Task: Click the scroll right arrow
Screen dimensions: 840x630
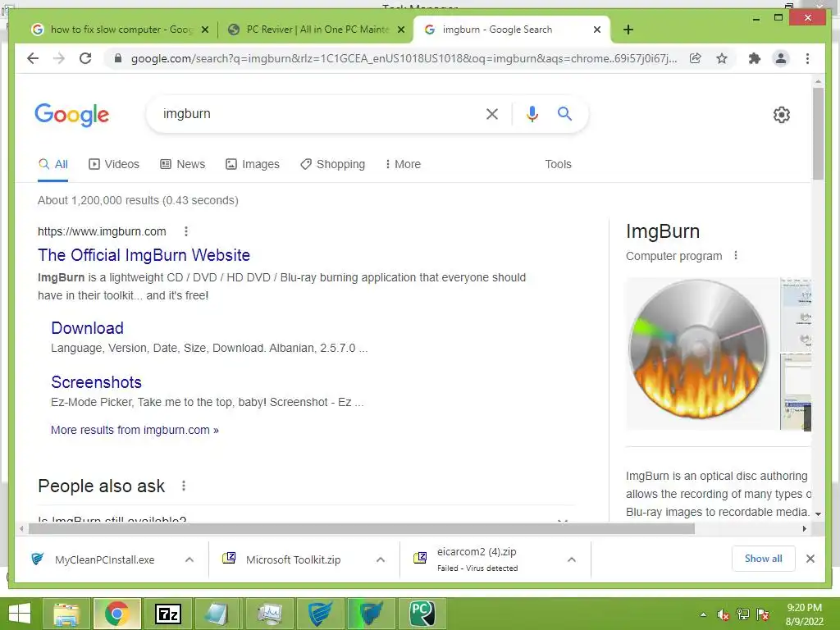Action: [804, 529]
